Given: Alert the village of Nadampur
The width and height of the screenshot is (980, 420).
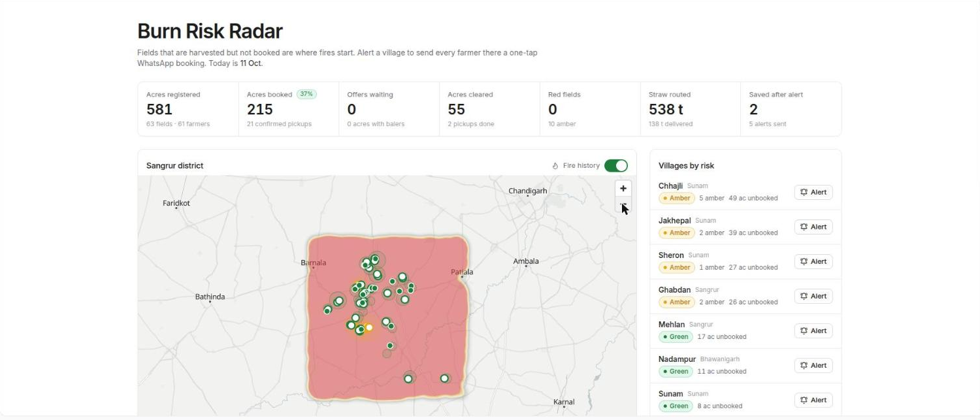Looking at the screenshot, I should click(813, 365).
